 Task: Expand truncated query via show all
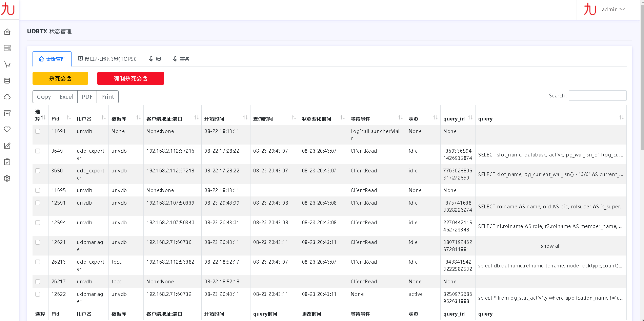pos(550,246)
